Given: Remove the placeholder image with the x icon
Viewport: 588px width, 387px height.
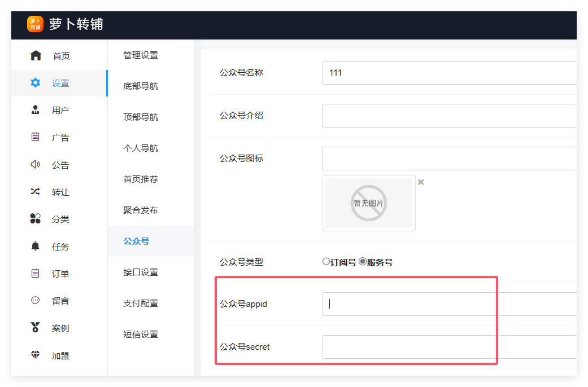Looking at the screenshot, I should [421, 182].
